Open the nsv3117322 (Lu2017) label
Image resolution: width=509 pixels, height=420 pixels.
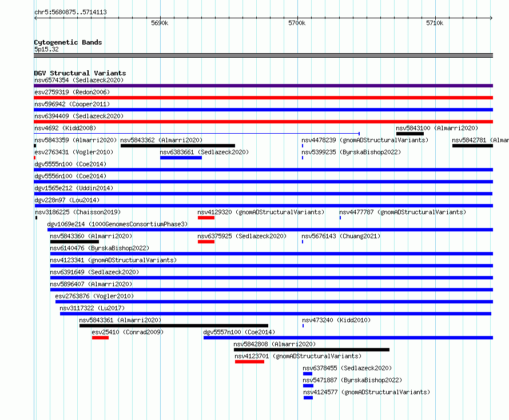[x=92, y=308]
